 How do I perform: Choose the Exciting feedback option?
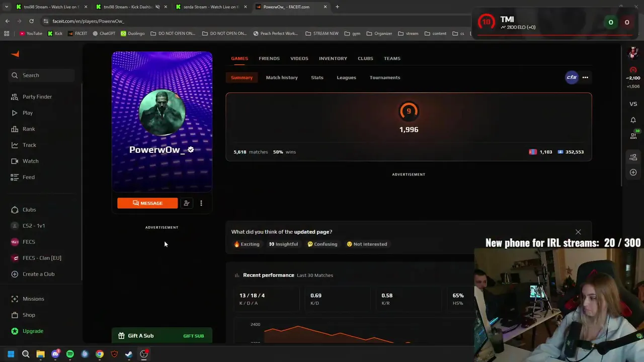[x=247, y=244]
